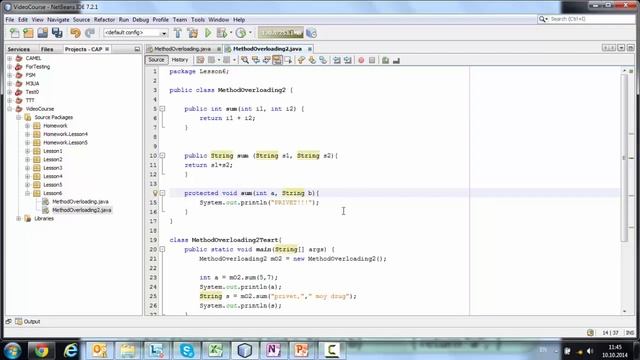This screenshot has height=360, width=640.
Task: Switch to the Files tab
Action: point(47,49)
